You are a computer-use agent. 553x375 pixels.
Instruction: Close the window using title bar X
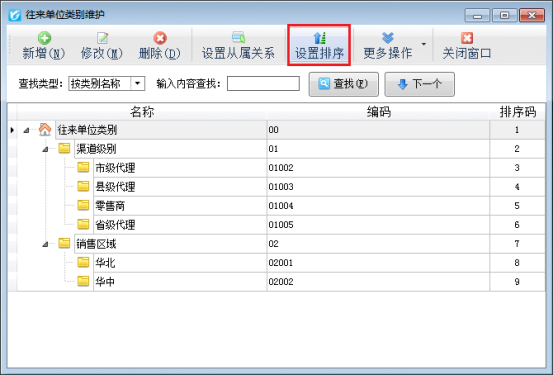point(532,16)
